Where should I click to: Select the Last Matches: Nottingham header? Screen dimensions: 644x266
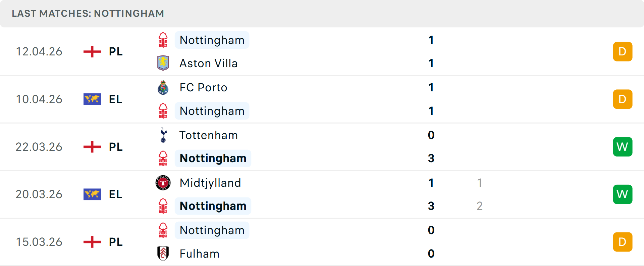(88, 13)
